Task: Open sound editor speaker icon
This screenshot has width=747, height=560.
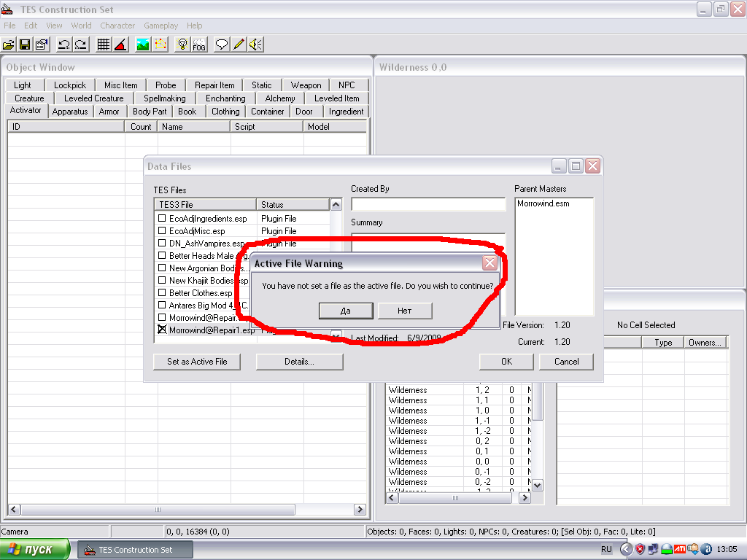Action: click(256, 44)
